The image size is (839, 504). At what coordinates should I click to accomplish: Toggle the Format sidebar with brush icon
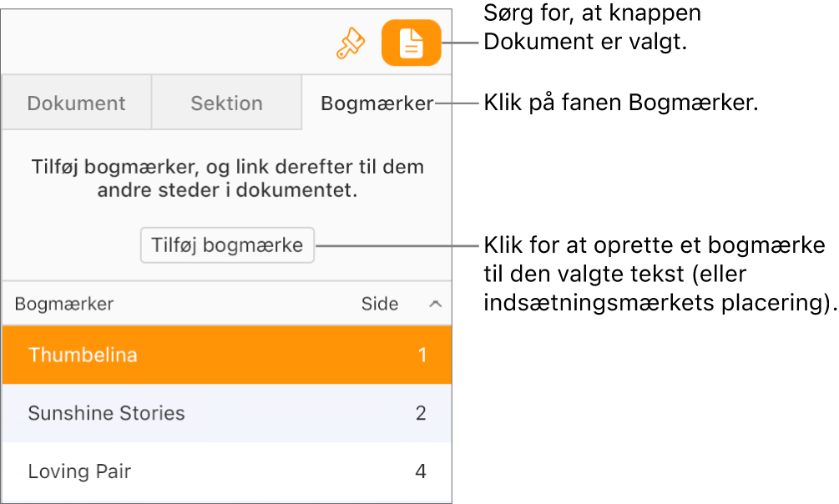[351, 43]
